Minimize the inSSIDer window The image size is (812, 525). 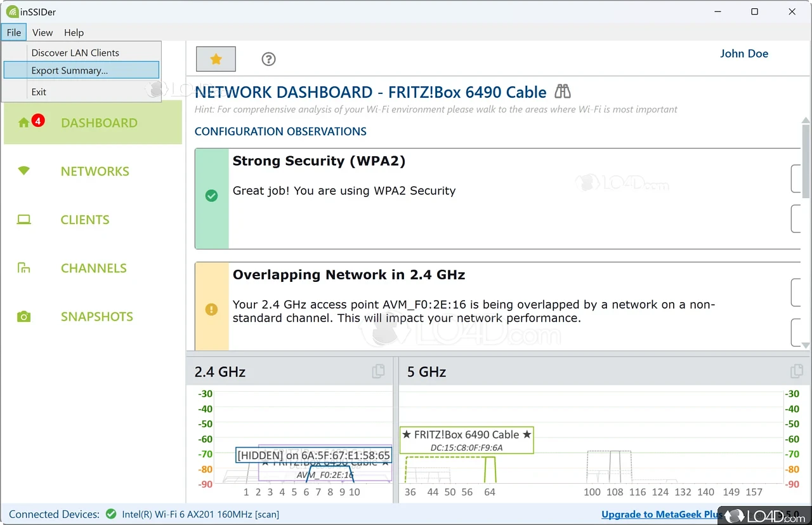(x=717, y=11)
